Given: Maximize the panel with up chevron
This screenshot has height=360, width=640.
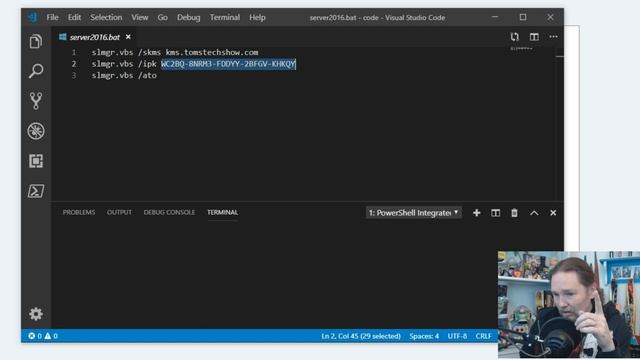Looking at the screenshot, I should click(534, 213).
